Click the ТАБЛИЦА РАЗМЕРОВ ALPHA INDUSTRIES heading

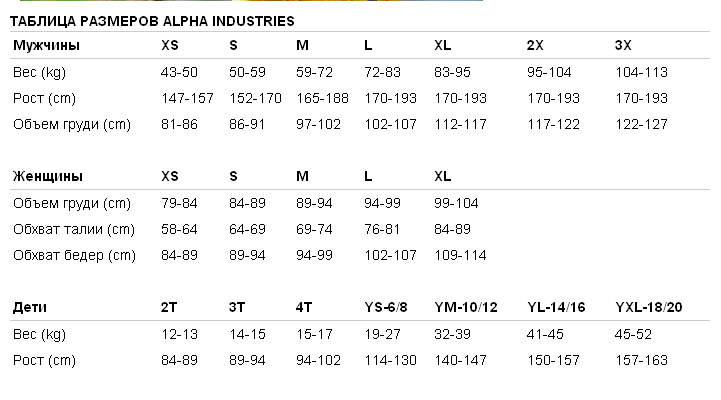click(152, 21)
